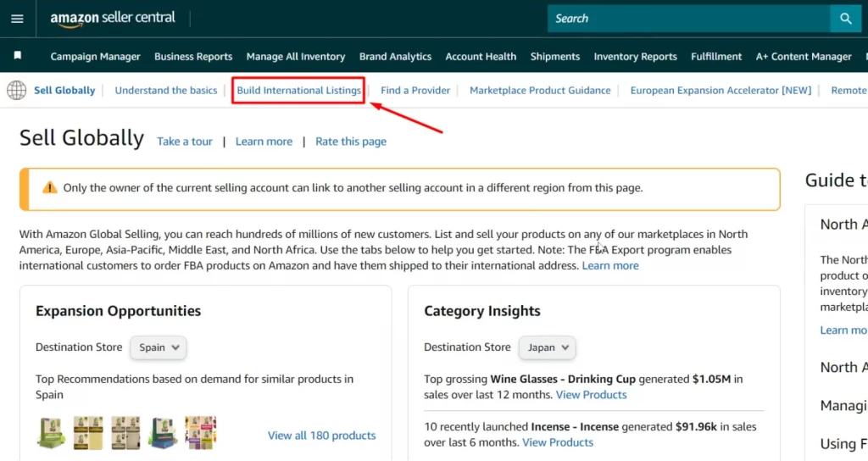Image resolution: width=868 pixels, height=461 pixels.
Task: Type in the Search input field
Action: coord(687,19)
